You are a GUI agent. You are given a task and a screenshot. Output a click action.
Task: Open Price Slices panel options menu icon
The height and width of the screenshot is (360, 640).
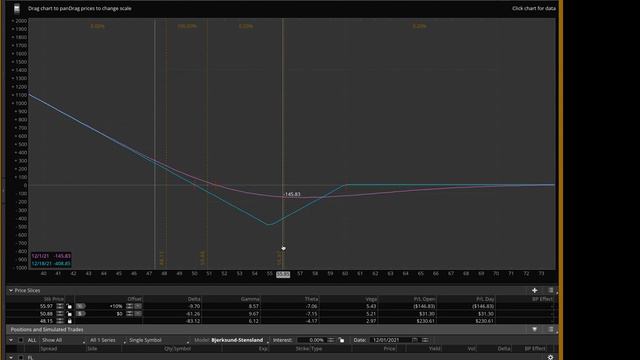click(x=551, y=290)
